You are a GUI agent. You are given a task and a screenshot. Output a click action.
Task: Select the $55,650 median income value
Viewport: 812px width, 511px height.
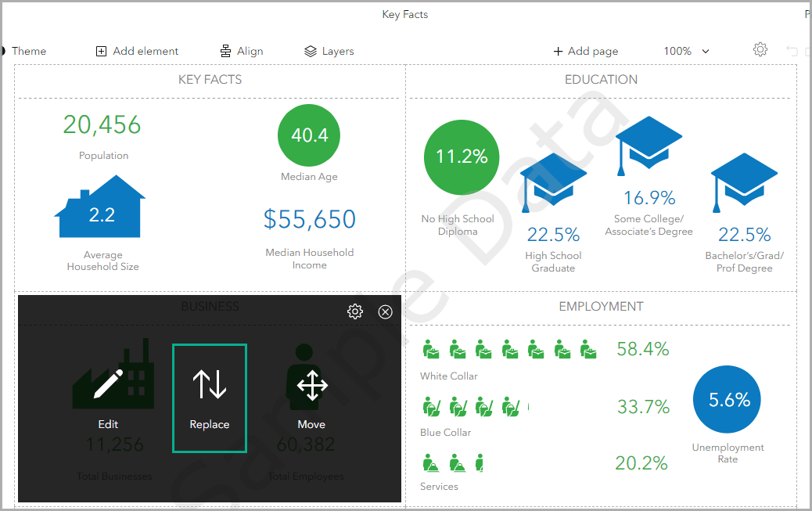[310, 219]
